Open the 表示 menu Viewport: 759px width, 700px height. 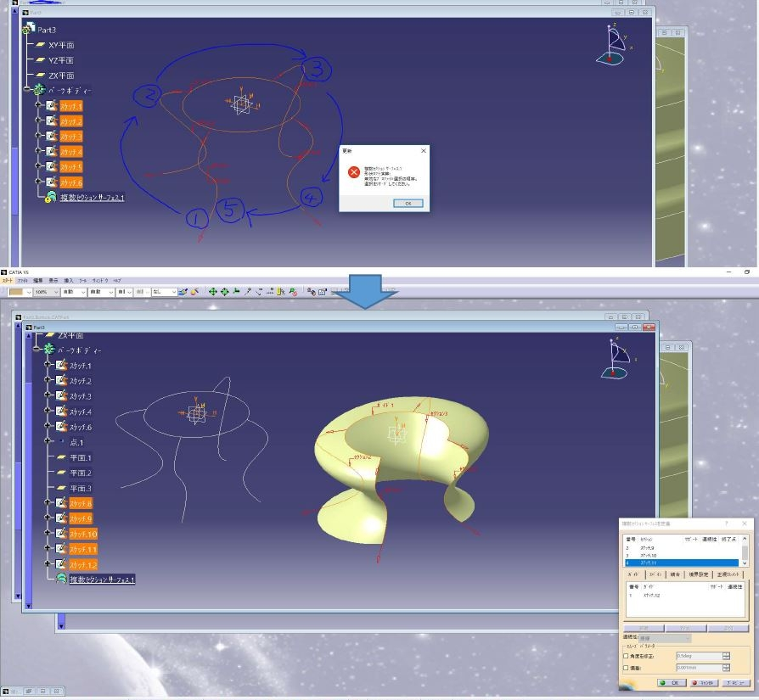point(53,281)
